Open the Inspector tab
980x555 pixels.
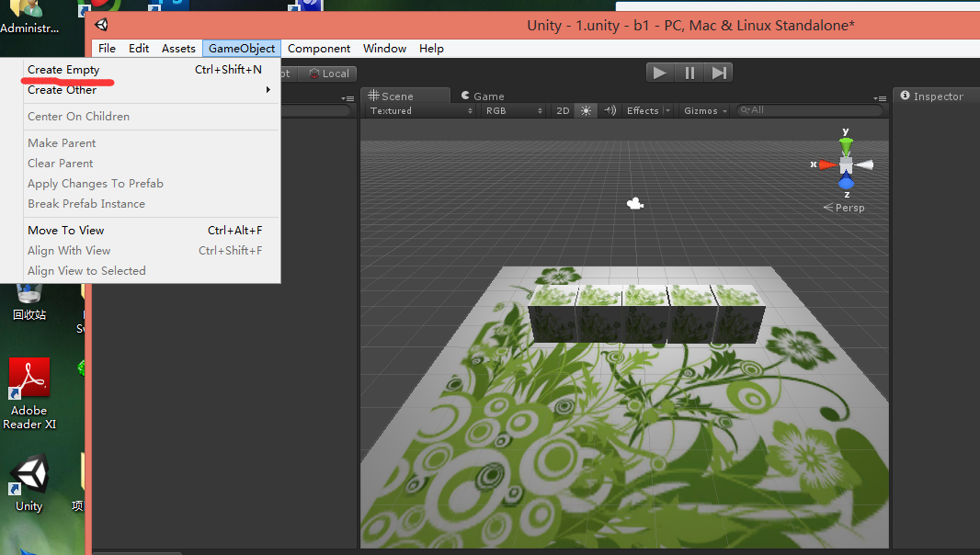click(x=932, y=96)
